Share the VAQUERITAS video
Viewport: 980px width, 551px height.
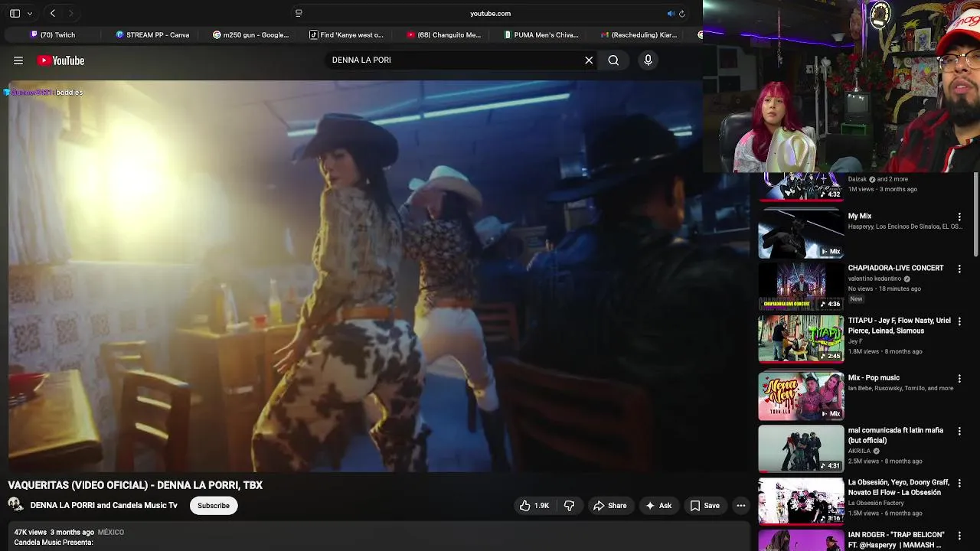(x=609, y=506)
